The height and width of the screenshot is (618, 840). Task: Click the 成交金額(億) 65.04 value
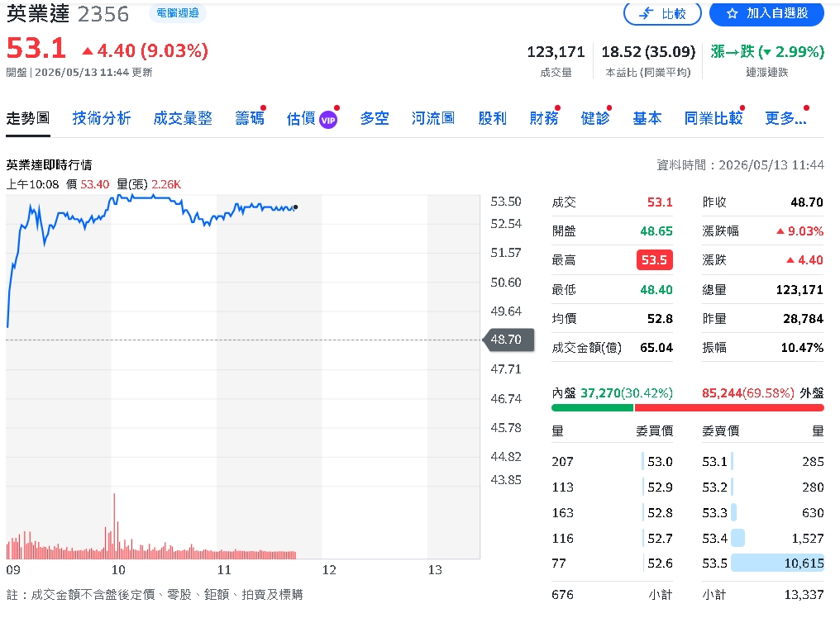pos(656,348)
